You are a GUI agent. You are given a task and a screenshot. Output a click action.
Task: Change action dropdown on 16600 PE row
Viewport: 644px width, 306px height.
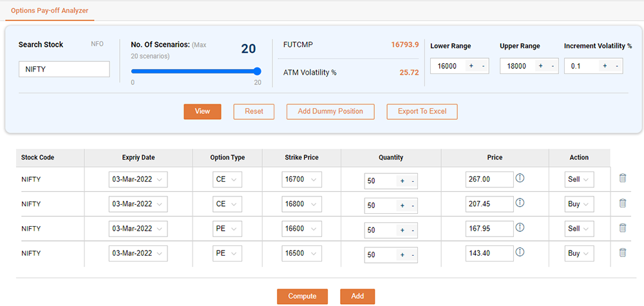click(x=579, y=229)
